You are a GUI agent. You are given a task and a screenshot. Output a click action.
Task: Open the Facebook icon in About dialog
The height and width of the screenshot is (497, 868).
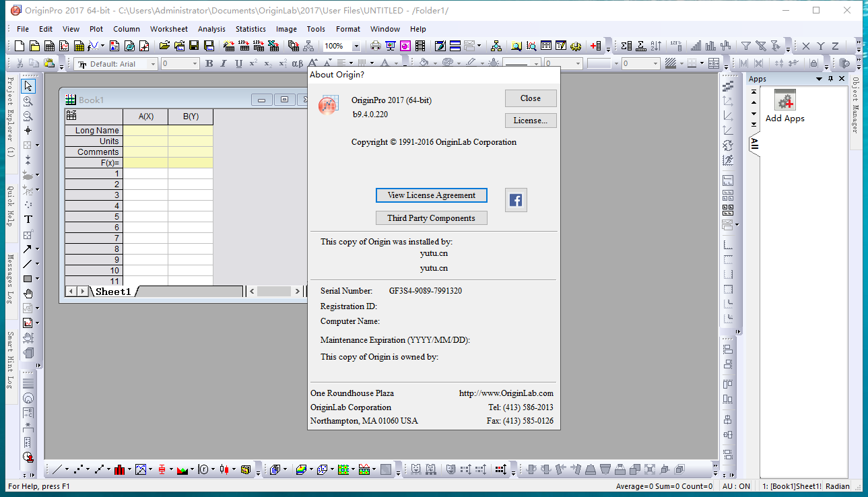pos(516,200)
